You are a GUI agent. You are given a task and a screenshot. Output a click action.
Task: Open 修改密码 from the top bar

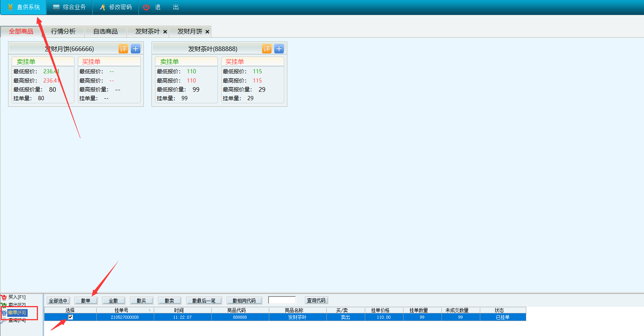pyautogui.click(x=115, y=7)
